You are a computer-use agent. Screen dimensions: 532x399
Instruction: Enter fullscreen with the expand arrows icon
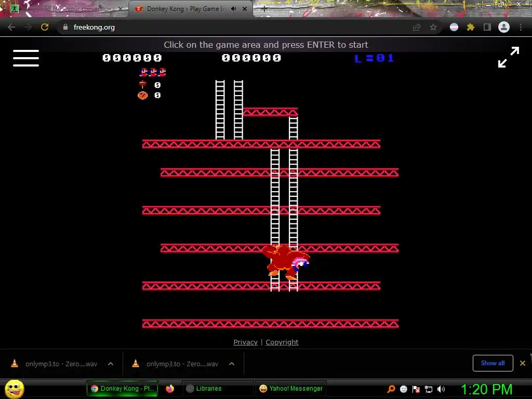[x=508, y=57]
